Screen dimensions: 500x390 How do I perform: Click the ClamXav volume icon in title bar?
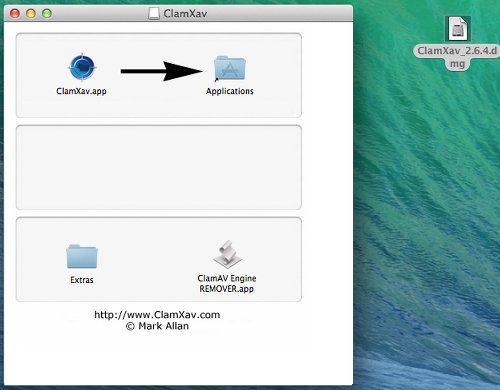click(x=154, y=13)
